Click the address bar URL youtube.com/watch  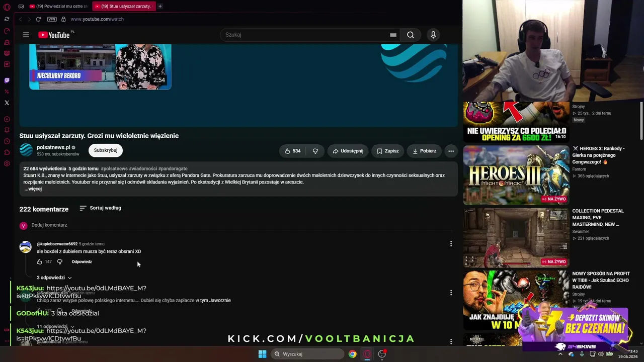pyautogui.click(x=97, y=19)
